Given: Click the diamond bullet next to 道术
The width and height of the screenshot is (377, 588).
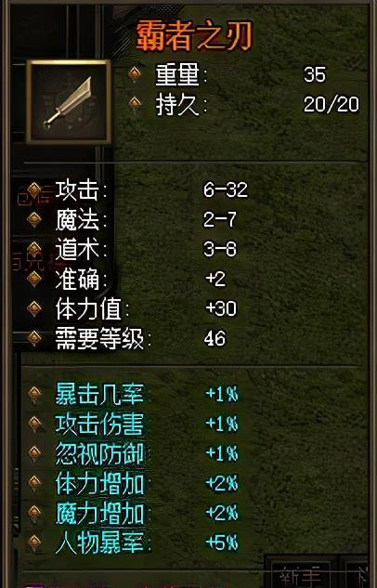Looking at the screenshot, I should point(34,249).
